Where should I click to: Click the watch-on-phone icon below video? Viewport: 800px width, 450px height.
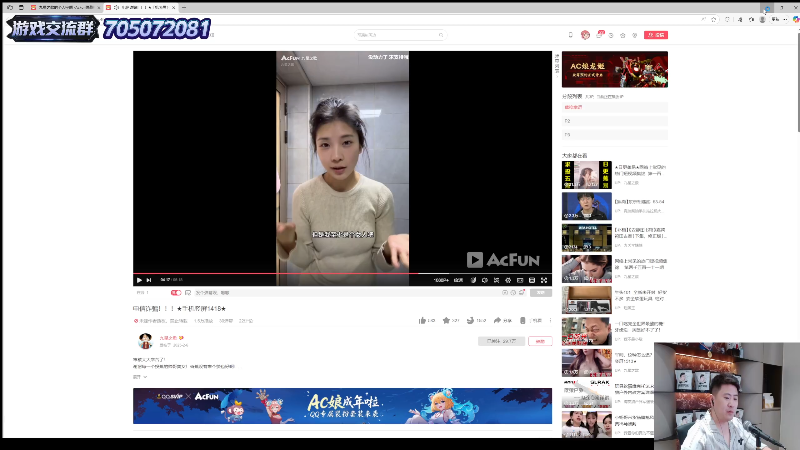tap(522, 320)
